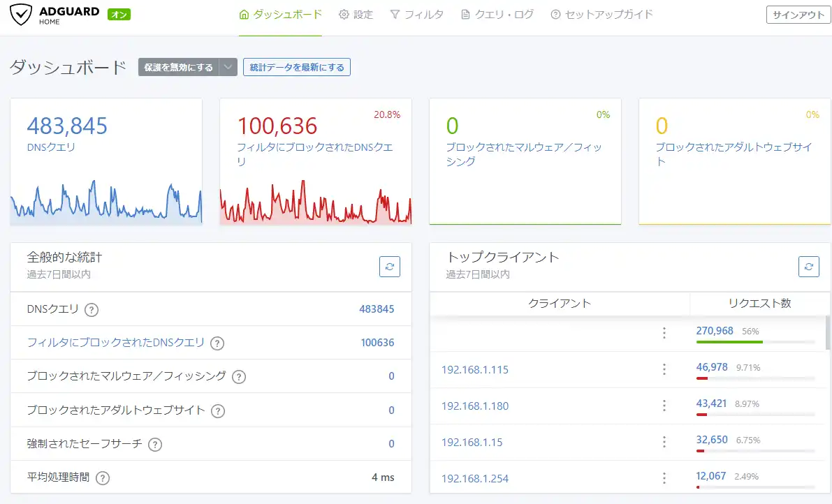Click the 100636 value in statistics table
This screenshot has width=832, height=504.
tap(377, 342)
